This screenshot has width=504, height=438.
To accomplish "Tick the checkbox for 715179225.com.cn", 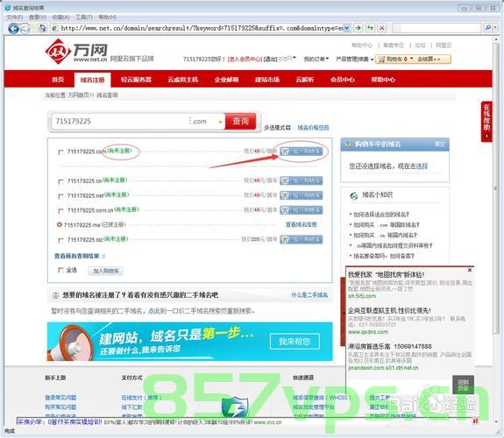I will pos(60,211).
